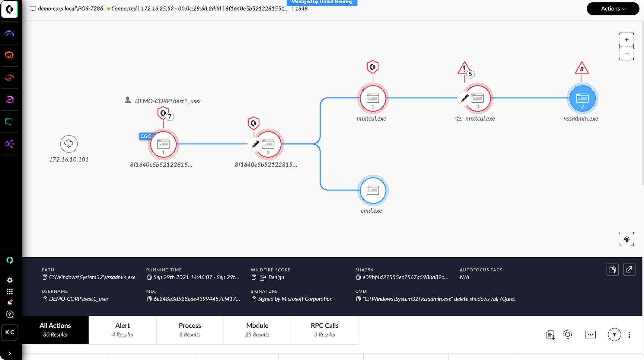The height and width of the screenshot is (360, 644).
Task: Select the vssadmin.exe node in the graph
Action: point(582,98)
